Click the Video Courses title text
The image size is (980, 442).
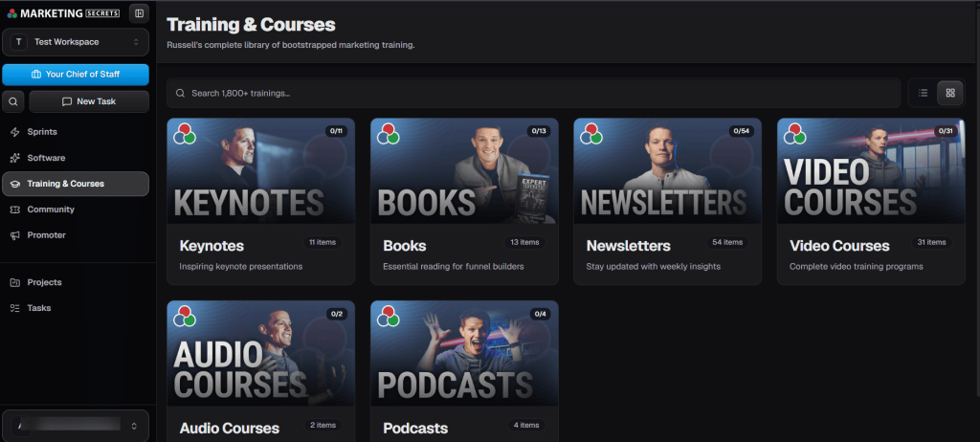(839, 246)
